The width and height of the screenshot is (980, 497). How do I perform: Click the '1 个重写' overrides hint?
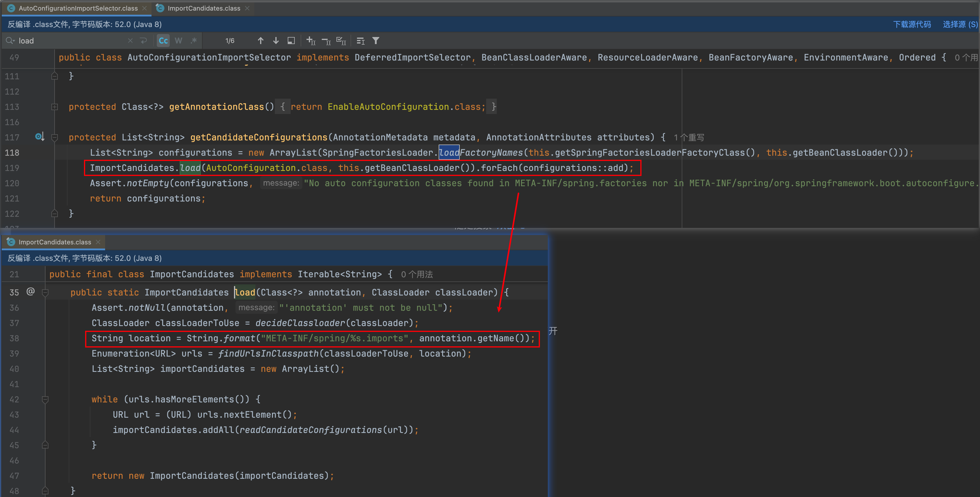pos(688,137)
